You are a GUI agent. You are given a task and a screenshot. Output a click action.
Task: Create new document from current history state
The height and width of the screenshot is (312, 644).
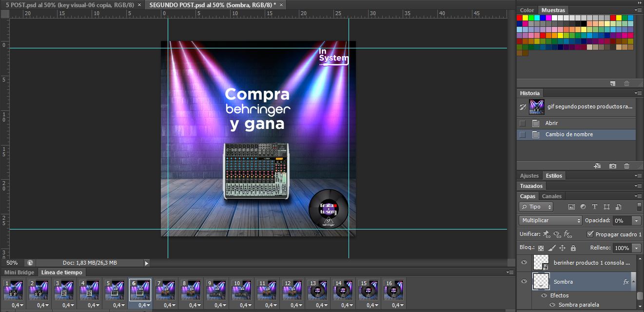point(597,166)
